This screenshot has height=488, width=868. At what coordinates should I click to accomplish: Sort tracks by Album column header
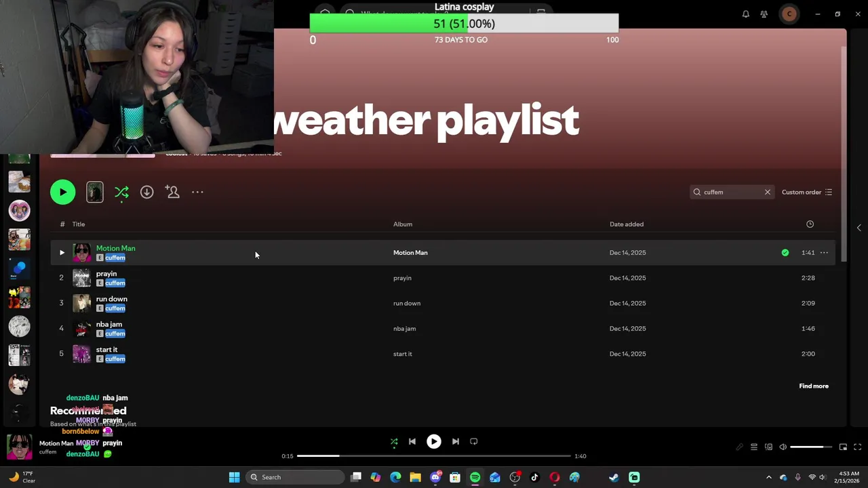(x=403, y=224)
